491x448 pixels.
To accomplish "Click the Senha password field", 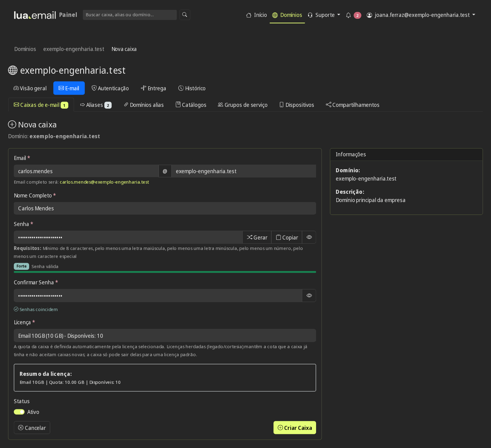I will (x=128, y=237).
